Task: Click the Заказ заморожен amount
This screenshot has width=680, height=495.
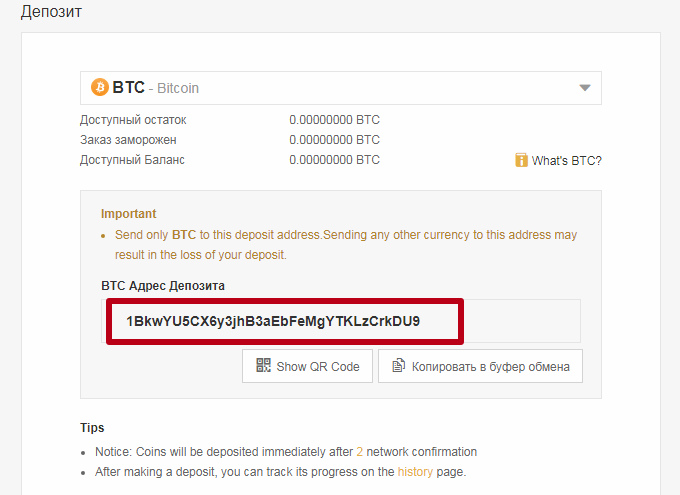Action: pyautogui.click(x=334, y=140)
